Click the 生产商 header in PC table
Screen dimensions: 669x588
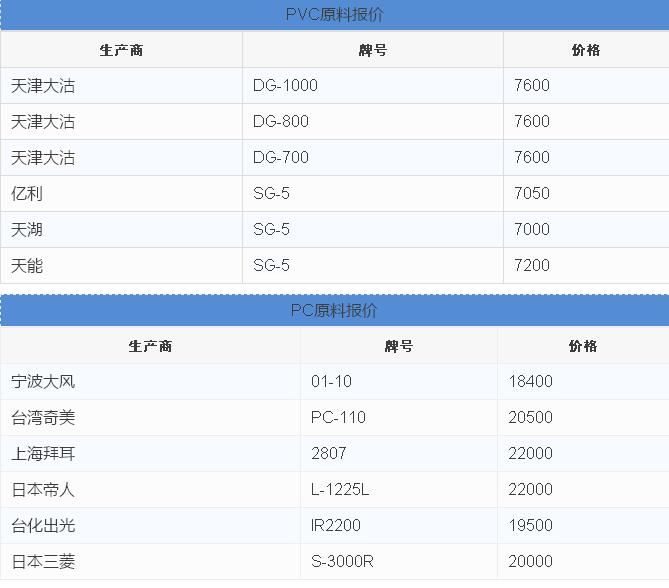tap(150, 346)
